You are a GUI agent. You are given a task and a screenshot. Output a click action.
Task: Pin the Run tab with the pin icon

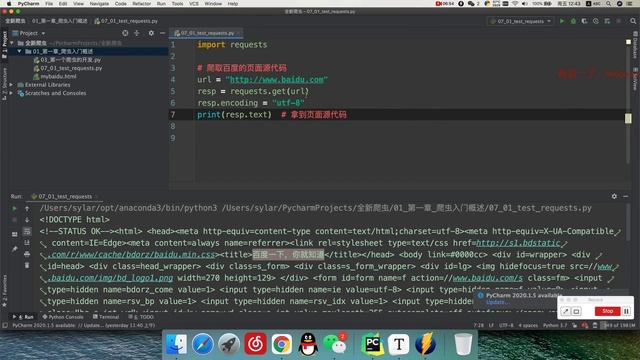14,249
